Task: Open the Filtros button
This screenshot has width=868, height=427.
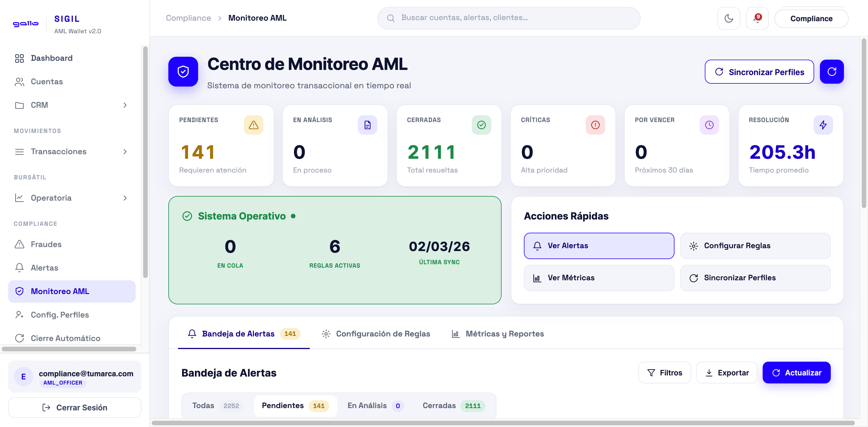Action: [x=664, y=373]
